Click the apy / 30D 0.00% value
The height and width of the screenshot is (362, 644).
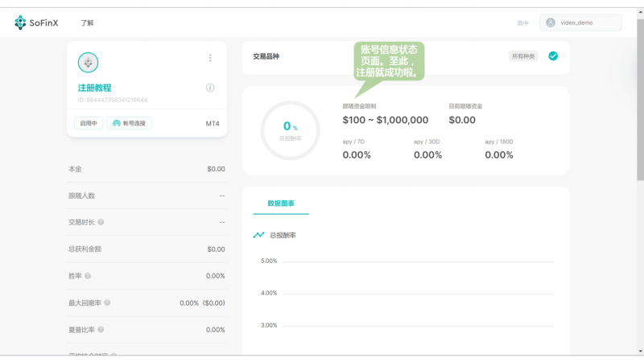point(427,155)
